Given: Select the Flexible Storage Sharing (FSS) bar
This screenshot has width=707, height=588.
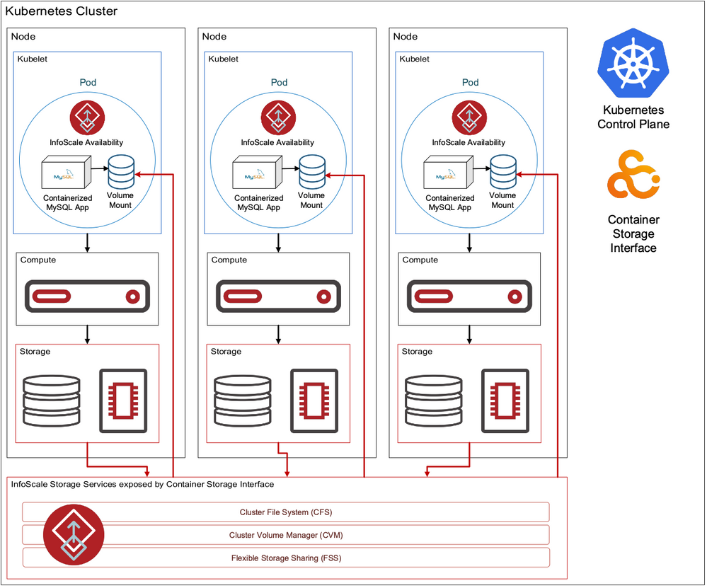Looking at the screenshot, I should click(x=286, y=558).
